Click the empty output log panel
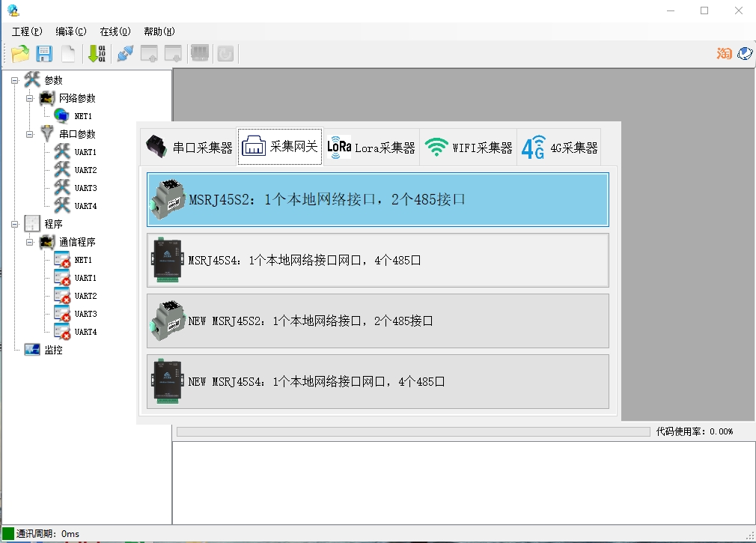The height and width of the screenshot is (543, 756). point(464,483)
